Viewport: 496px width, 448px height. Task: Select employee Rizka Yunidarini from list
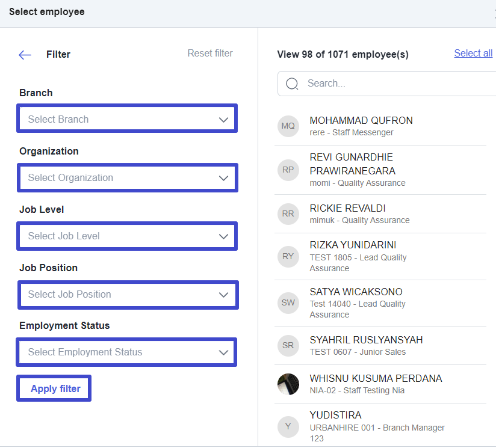353,245
